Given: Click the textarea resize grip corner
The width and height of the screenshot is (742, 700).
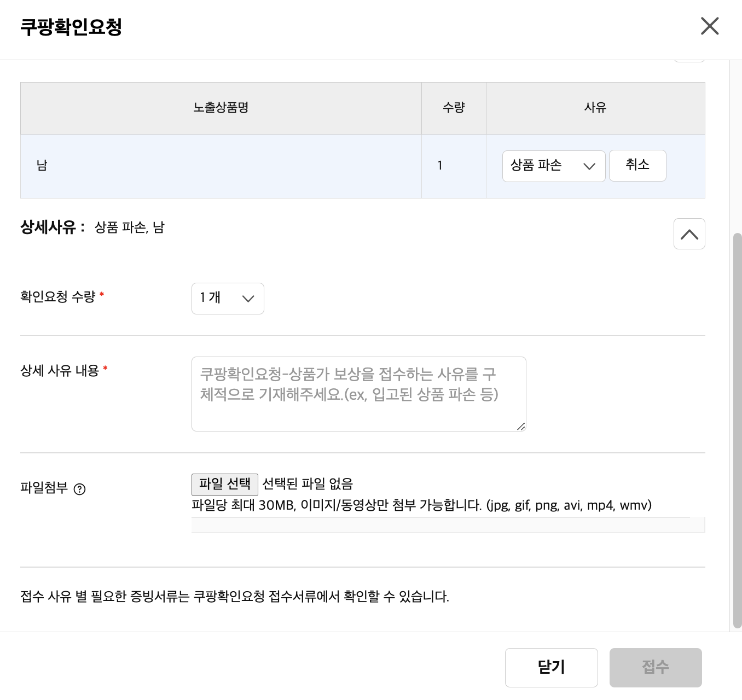Looking at the screenshot, I should click(x=521, y=427).
